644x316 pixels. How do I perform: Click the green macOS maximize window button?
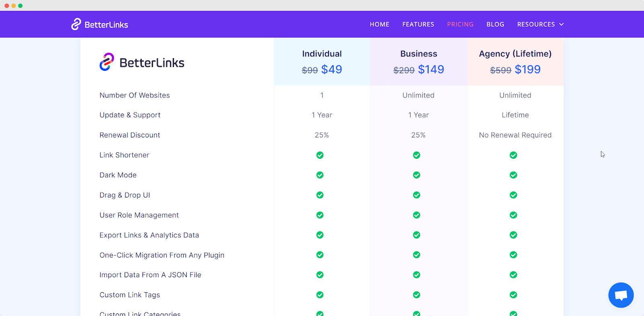click(21, 6)
